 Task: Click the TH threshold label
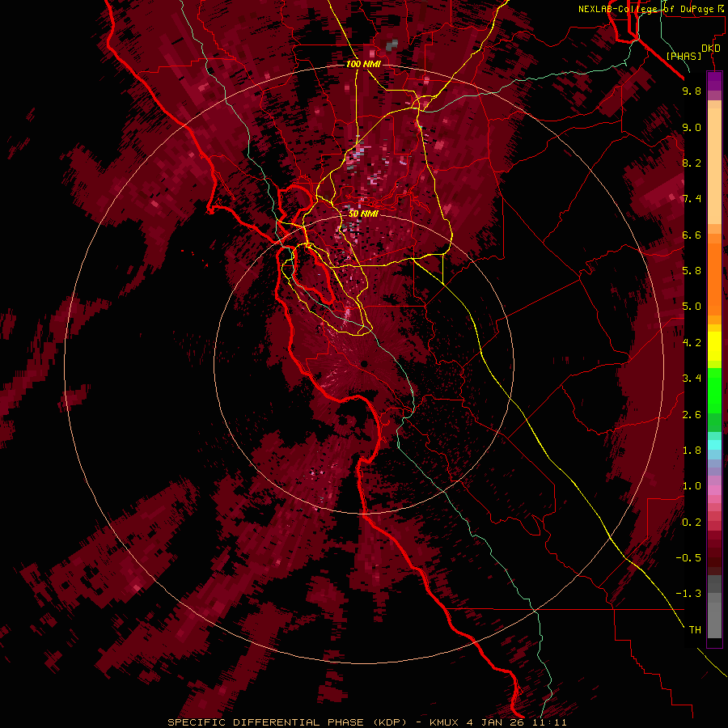tap(695, 630)
